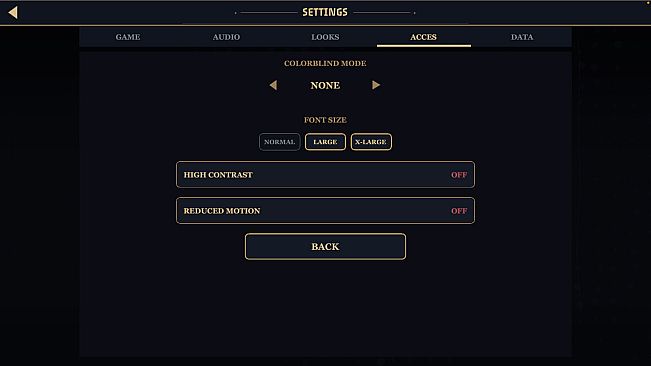This screenshot has width=651, height=366.
Task: Click the Colorblind Mode heading
Action: tap(325, 63)
